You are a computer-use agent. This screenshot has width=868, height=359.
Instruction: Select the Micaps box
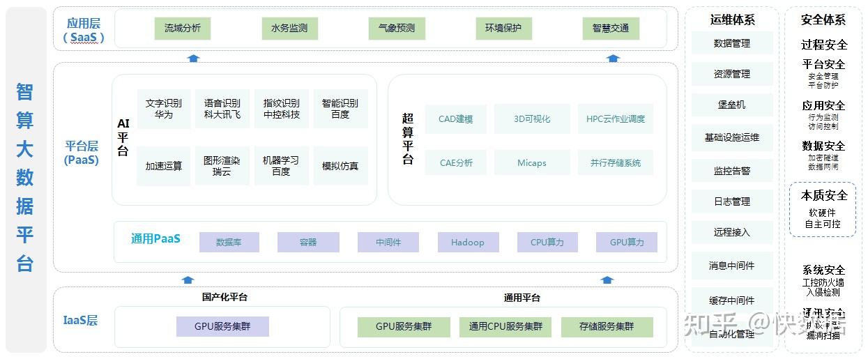pyautogui.click(x=532, y=162)
